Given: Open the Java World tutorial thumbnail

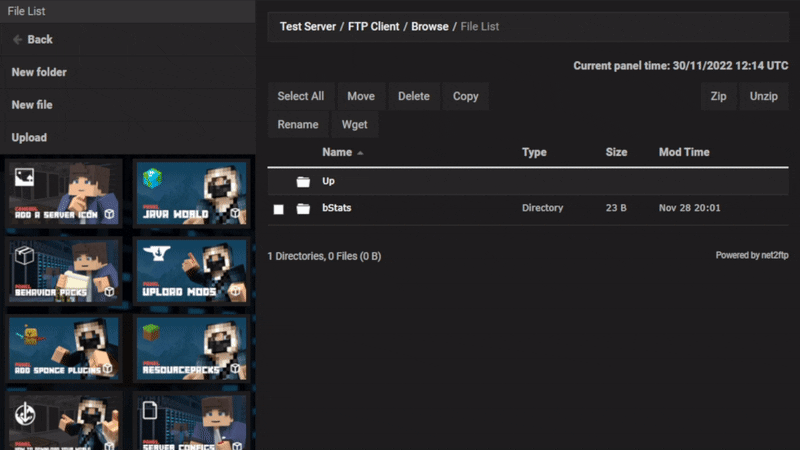Looking at the screenshot, I should (x=190, y=192).
